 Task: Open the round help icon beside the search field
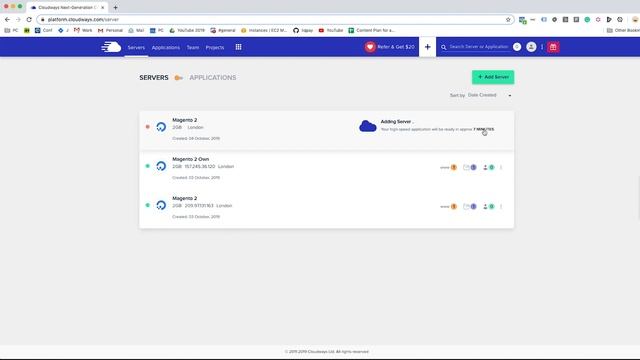517,47
